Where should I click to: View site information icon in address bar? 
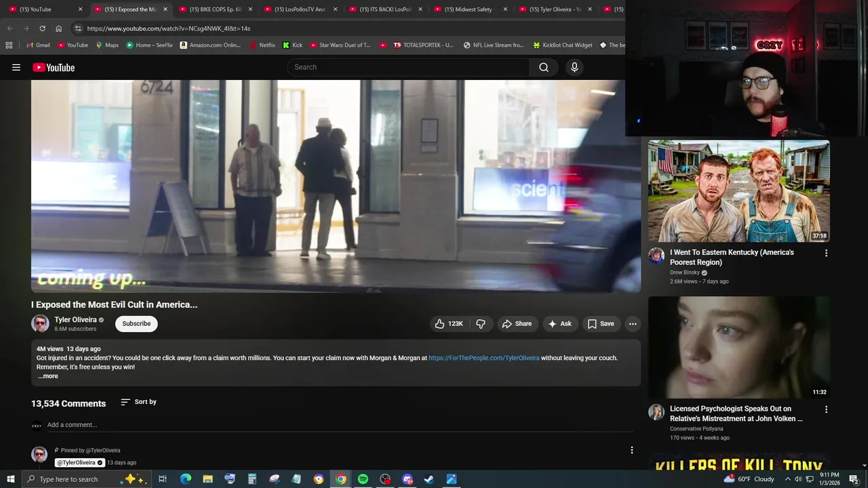(x=78, y=28)
